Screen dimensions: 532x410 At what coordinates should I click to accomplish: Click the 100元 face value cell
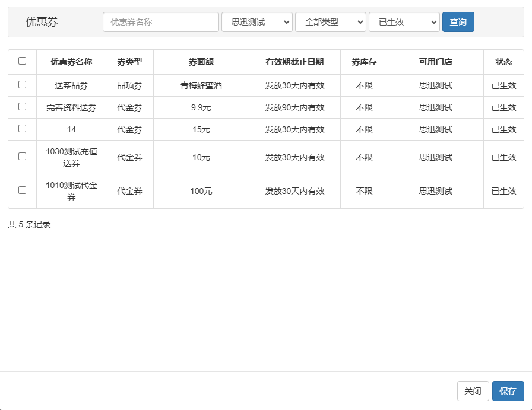click(201, 191)
